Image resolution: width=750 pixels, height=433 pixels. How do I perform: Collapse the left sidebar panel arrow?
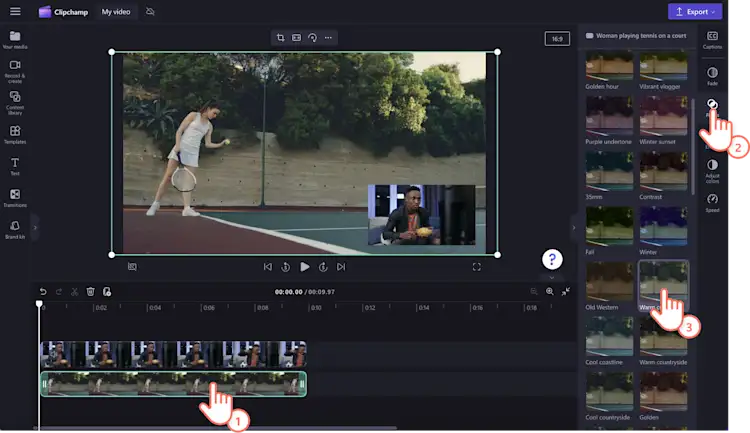(34, 228)
